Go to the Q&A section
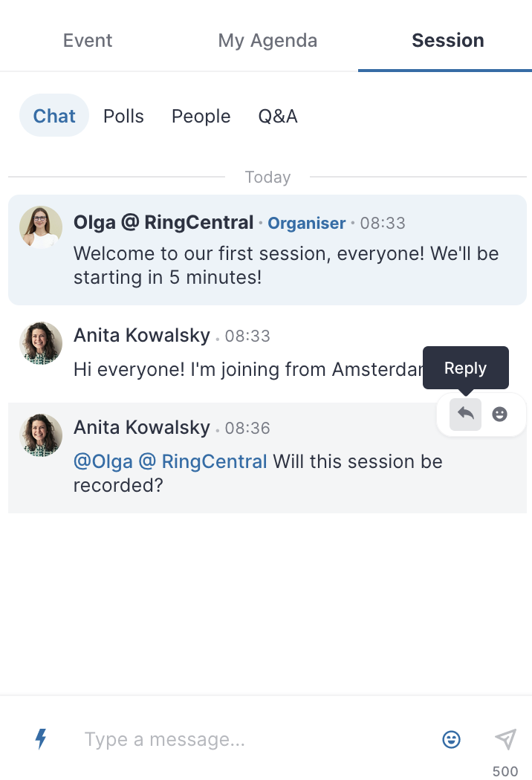 [x=278, y=116]
